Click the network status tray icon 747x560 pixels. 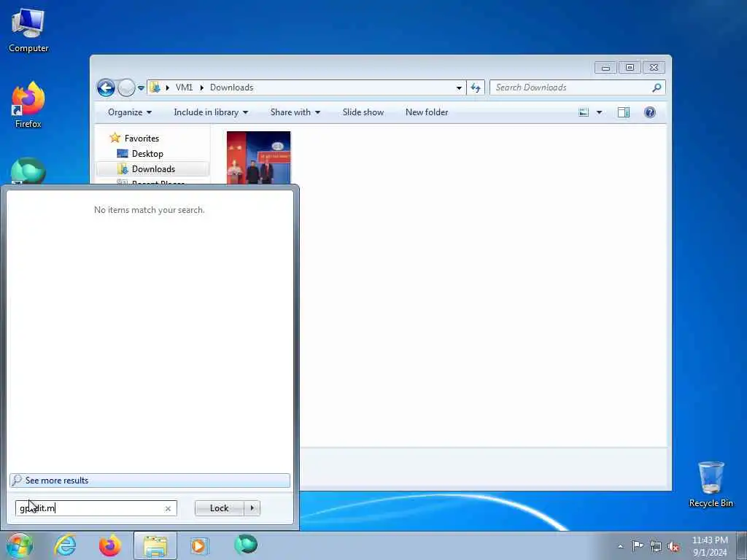point(656,546)
